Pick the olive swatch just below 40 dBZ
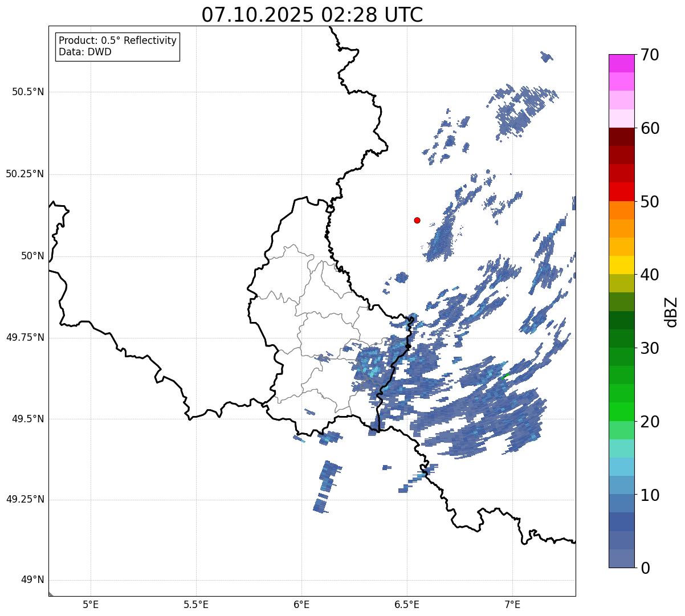 622,284
